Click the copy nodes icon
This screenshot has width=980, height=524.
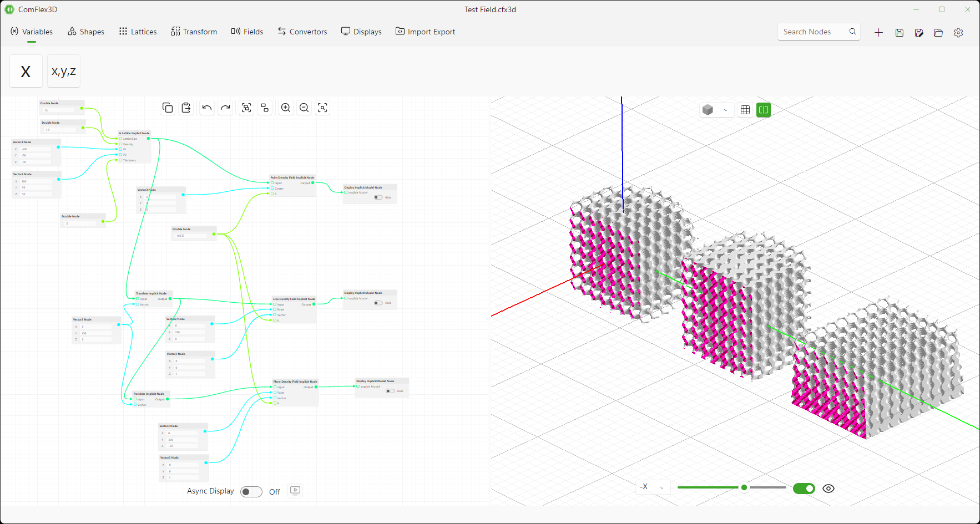(168, 108)
